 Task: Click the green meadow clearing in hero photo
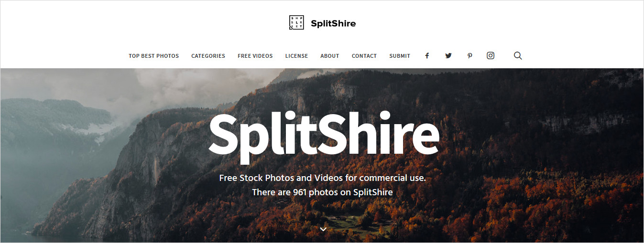(x=351, y=222)
